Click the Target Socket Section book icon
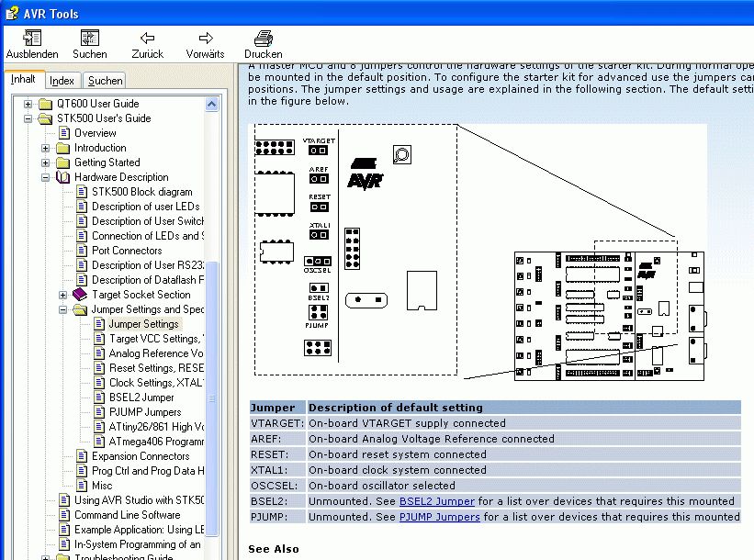This screenshot has width=754, height=560. [81, 295]
